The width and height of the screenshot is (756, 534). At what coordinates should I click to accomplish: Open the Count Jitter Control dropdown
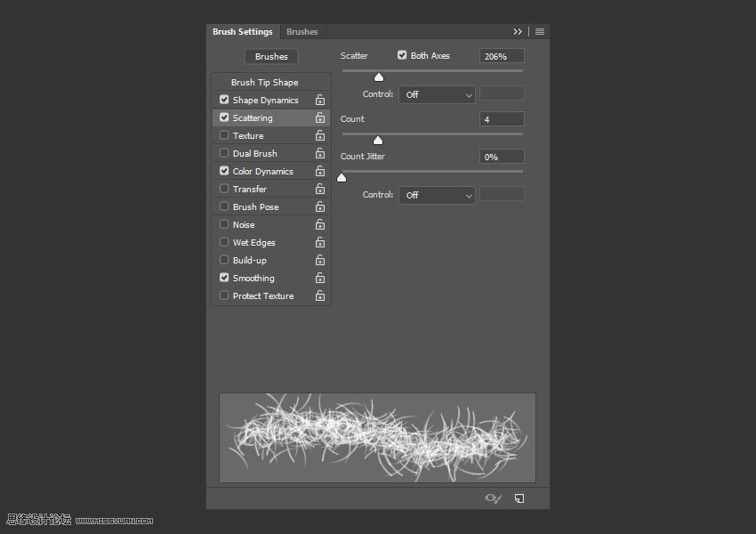click(x=437, y=195)
